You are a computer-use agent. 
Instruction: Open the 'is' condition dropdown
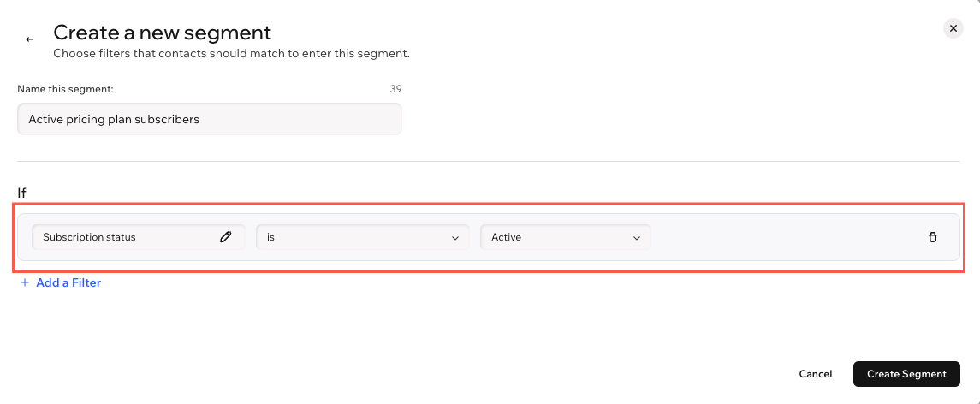click(363, 237)
